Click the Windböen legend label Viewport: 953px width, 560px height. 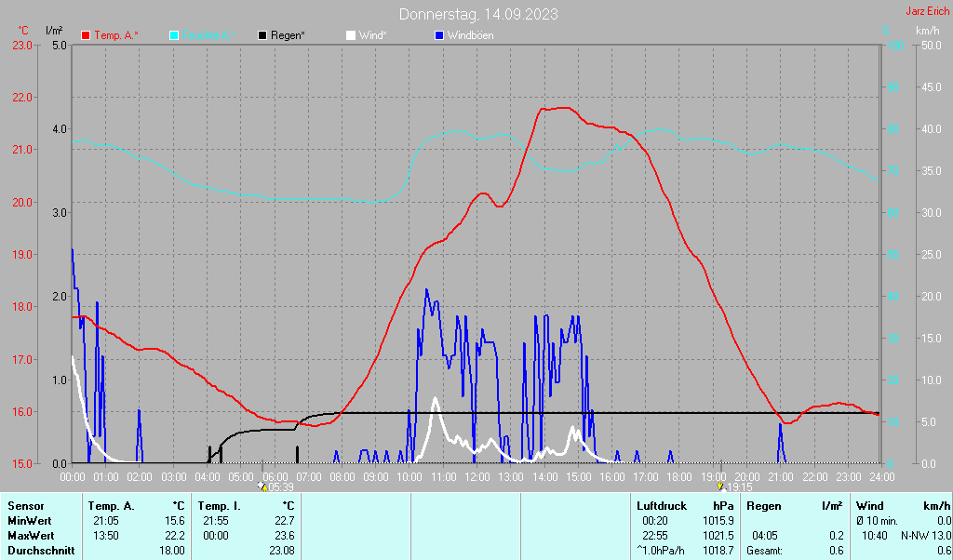coord(470,35)
